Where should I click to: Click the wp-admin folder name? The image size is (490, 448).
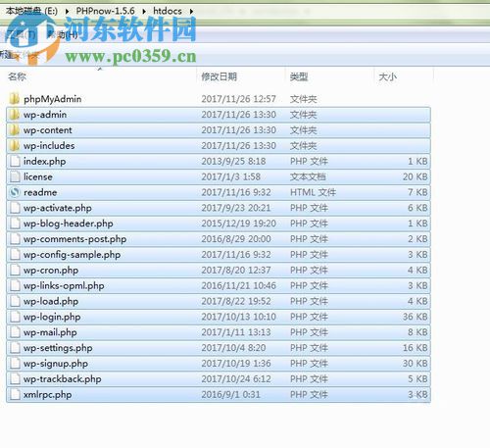tap(45, 115)
